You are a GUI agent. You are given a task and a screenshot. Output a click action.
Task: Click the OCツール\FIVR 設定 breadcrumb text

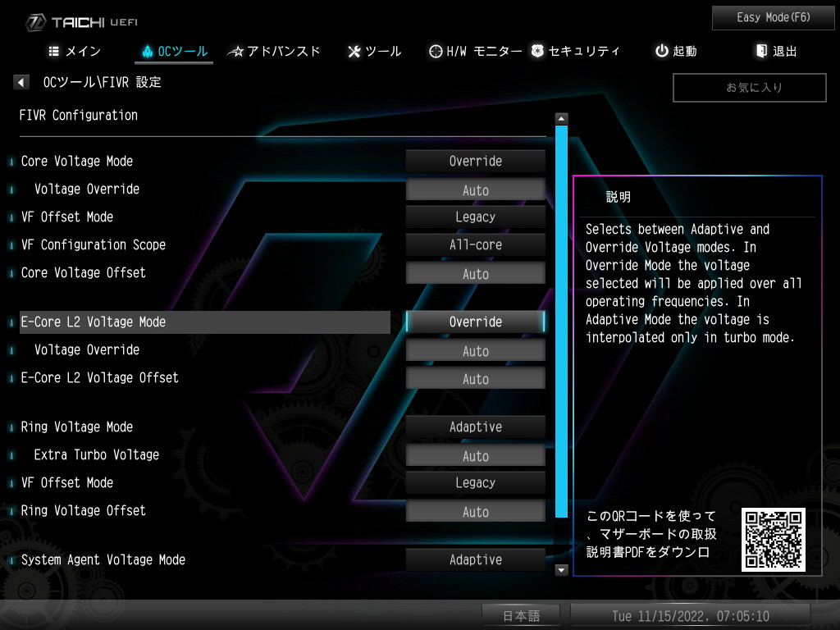103,82
